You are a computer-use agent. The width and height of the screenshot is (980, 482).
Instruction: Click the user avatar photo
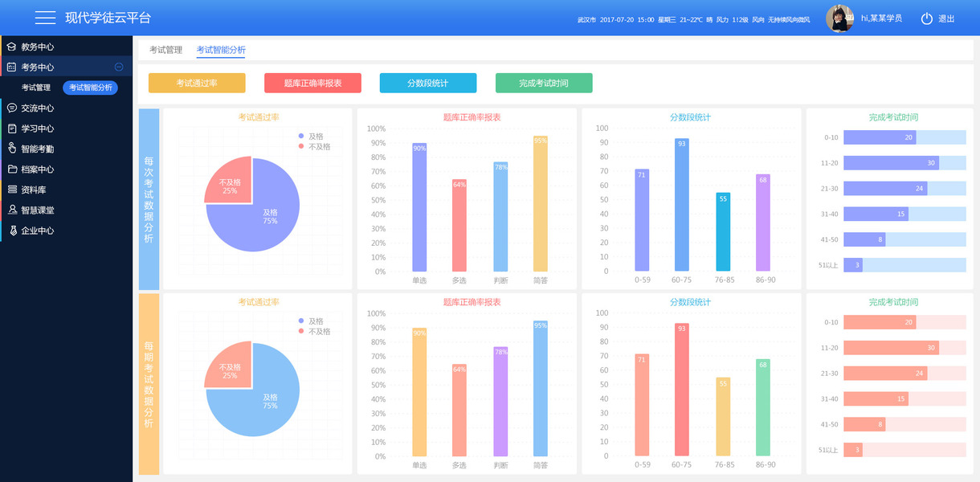coord(839,18)
